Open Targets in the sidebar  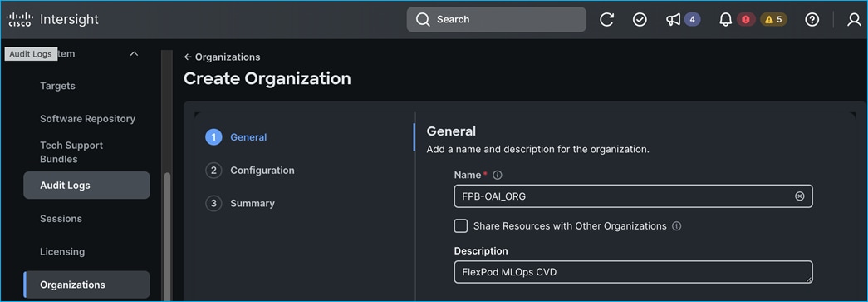click(x=57, y=86)
